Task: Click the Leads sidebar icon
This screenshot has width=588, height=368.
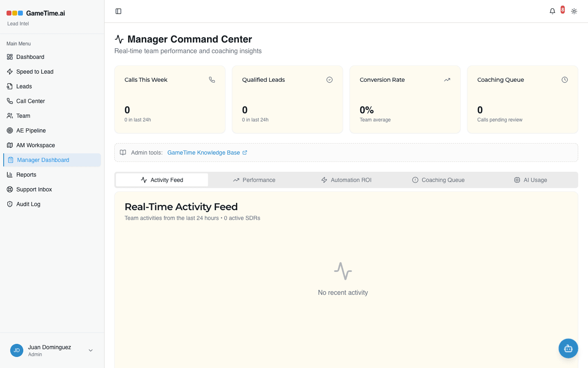Action: click(x=10, y=86)
